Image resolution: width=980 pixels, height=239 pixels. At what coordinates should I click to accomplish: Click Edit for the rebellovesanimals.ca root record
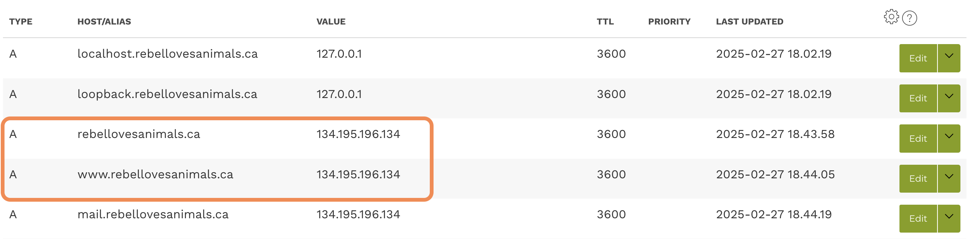[918, 138]
